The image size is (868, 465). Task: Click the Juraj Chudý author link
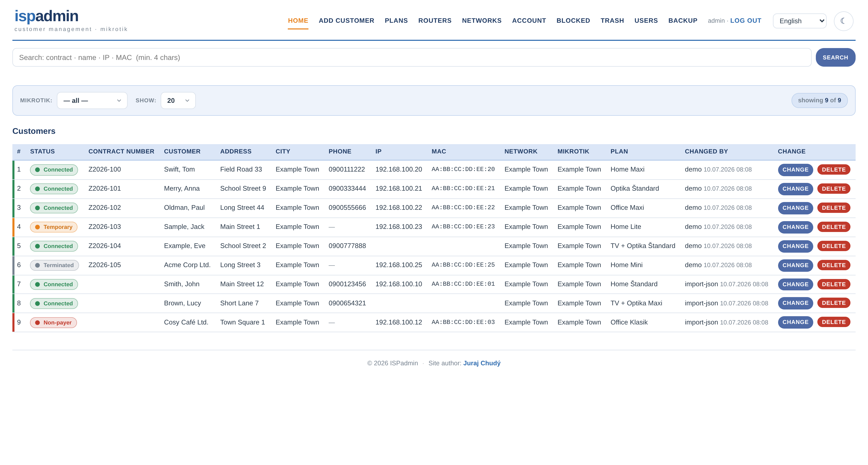482,363
